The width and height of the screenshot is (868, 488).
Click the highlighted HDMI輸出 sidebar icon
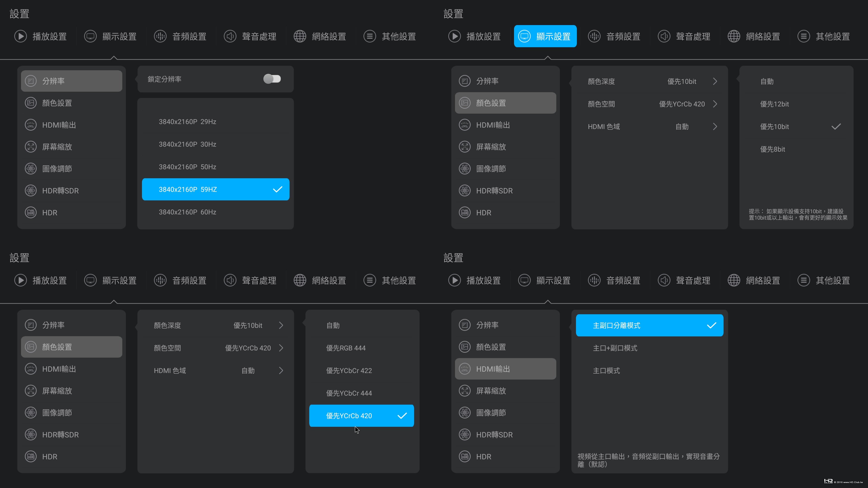point(465,369)
